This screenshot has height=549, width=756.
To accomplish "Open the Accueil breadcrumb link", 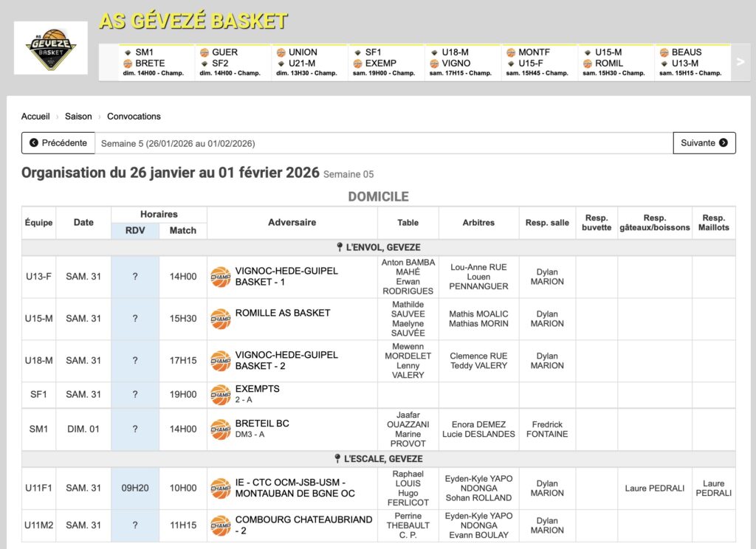I will click(x=35, y=117).
